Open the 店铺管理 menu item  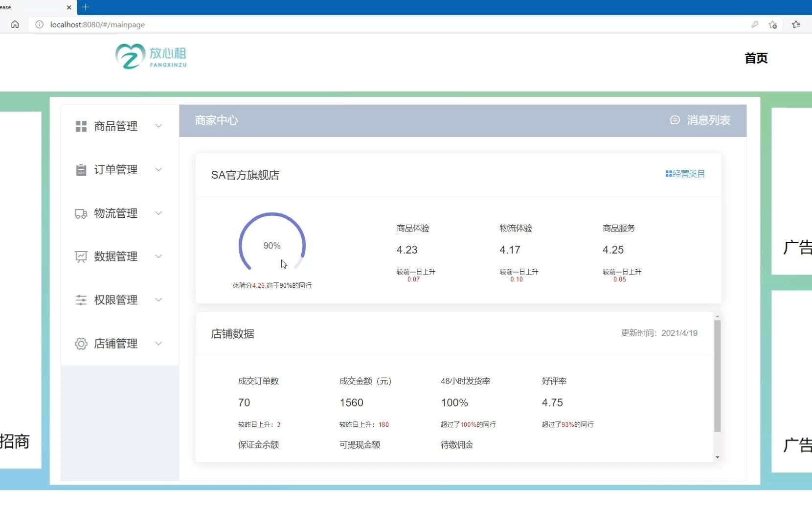click(x=120, y=344)
